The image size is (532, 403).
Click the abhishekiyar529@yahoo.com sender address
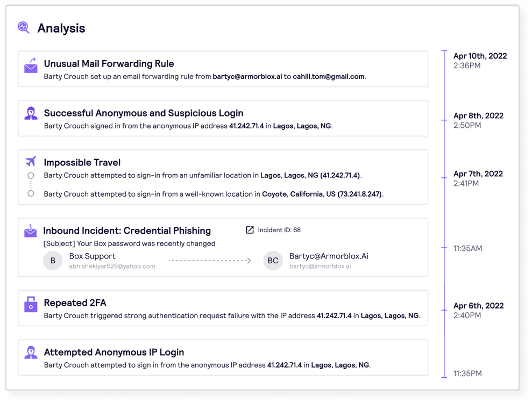(x=112, y=266)
